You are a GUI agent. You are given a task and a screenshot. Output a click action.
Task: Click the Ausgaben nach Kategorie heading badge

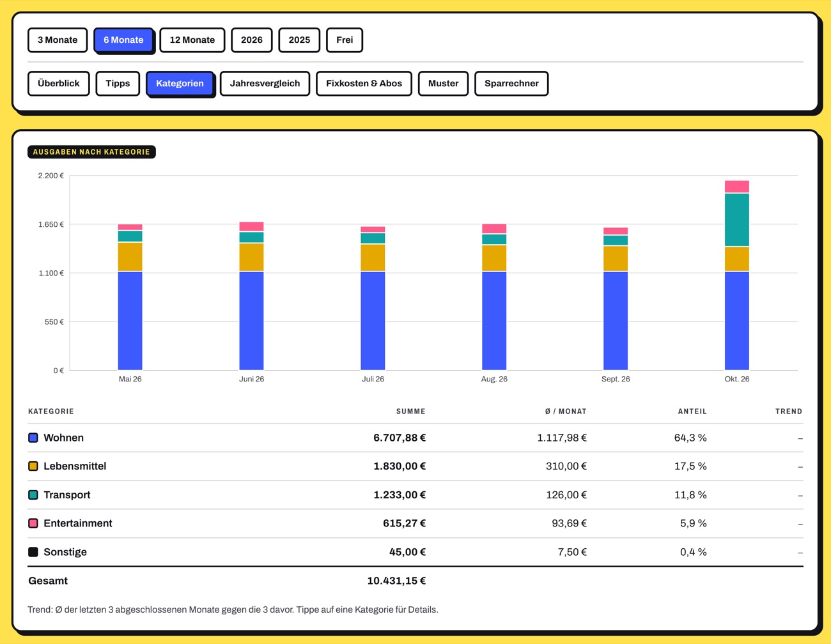point(91,152)
